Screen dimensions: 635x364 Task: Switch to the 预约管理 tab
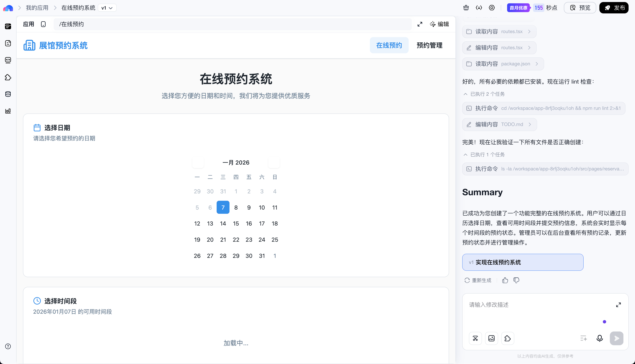(429, 45)
